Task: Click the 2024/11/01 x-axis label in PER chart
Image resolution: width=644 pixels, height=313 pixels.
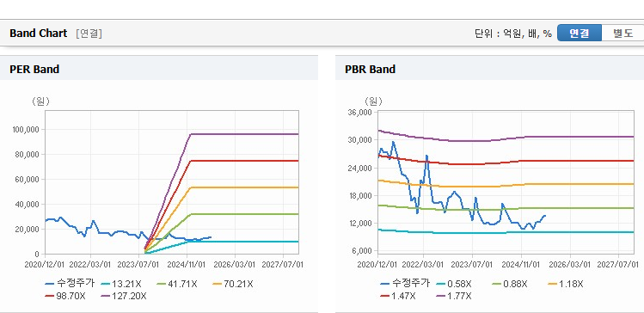Action: (187, 264)
